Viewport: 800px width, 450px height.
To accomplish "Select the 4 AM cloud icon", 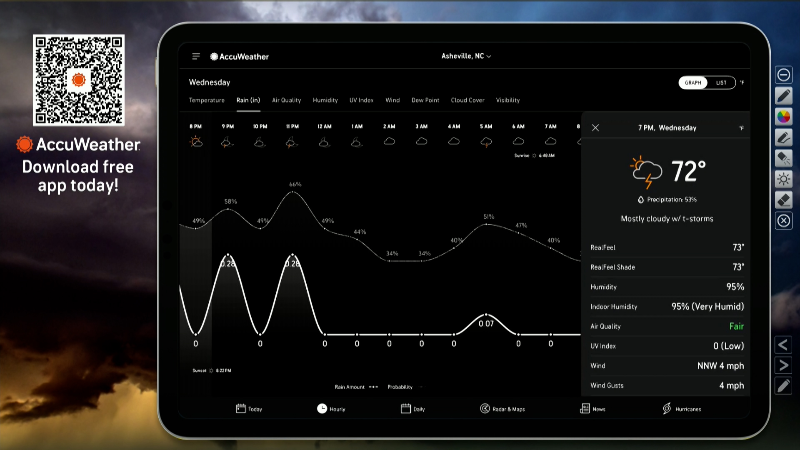I will coord(454,141).
